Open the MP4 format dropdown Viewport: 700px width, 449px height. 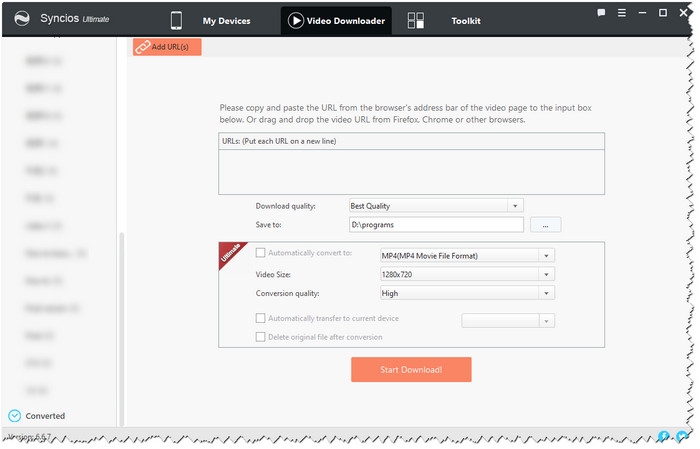coord(467,256)
